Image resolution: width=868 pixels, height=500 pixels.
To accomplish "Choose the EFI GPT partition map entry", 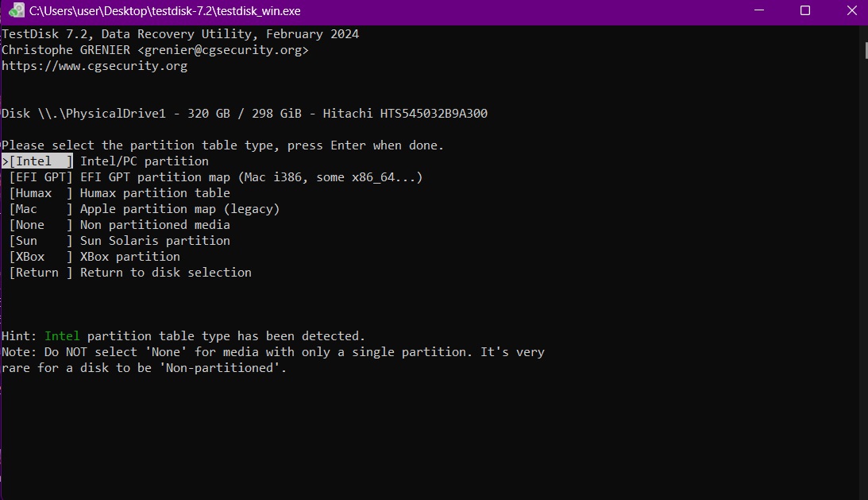I will (216, 177).
